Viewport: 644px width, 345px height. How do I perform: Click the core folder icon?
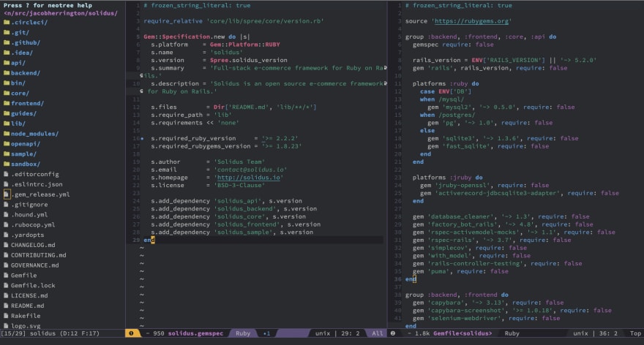click(x=7, y=93)
